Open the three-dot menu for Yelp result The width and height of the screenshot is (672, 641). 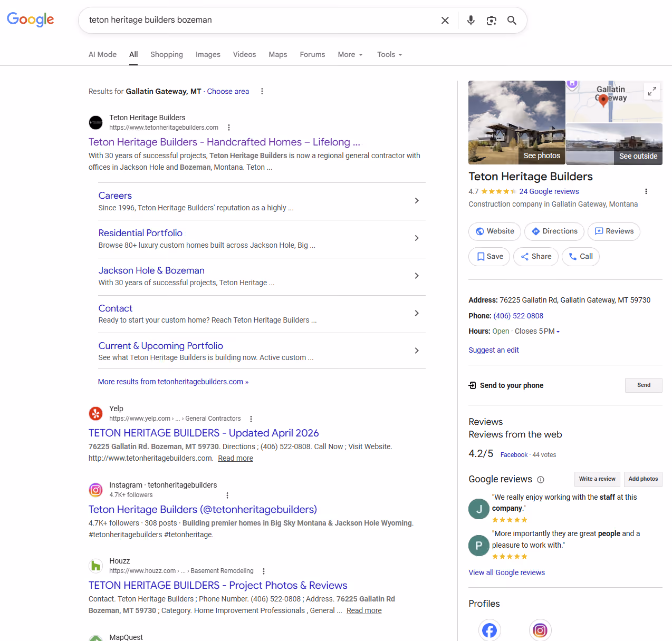click(x=251, y=419)
